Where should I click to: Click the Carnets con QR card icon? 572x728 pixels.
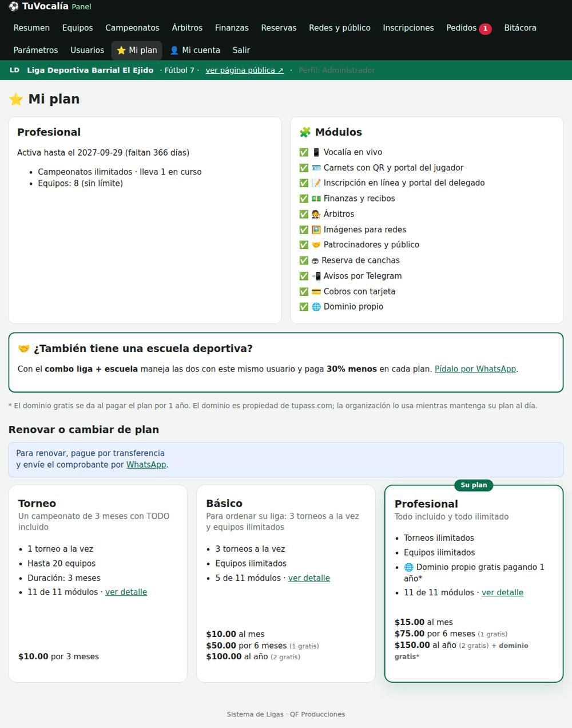coord(316,168)
